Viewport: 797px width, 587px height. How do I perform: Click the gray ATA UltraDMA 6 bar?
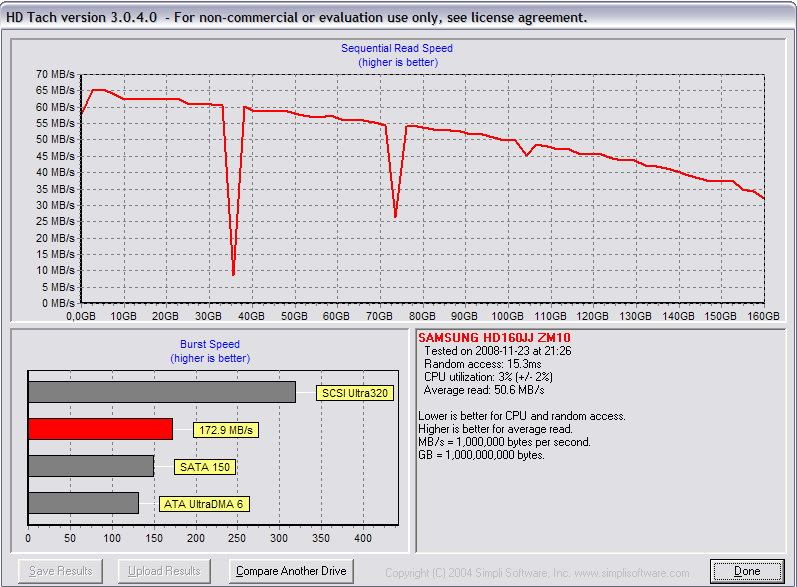pos(83,503)
